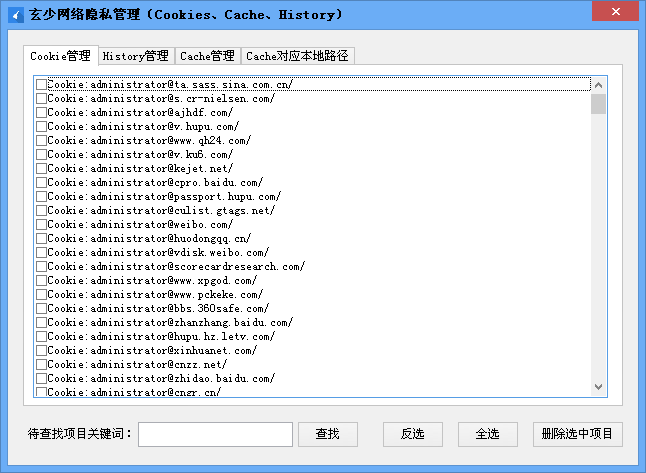Click the text Cookie:administrator@v.hupu.com/
Screen dimensions: 646x473
[x=143, y=126]
